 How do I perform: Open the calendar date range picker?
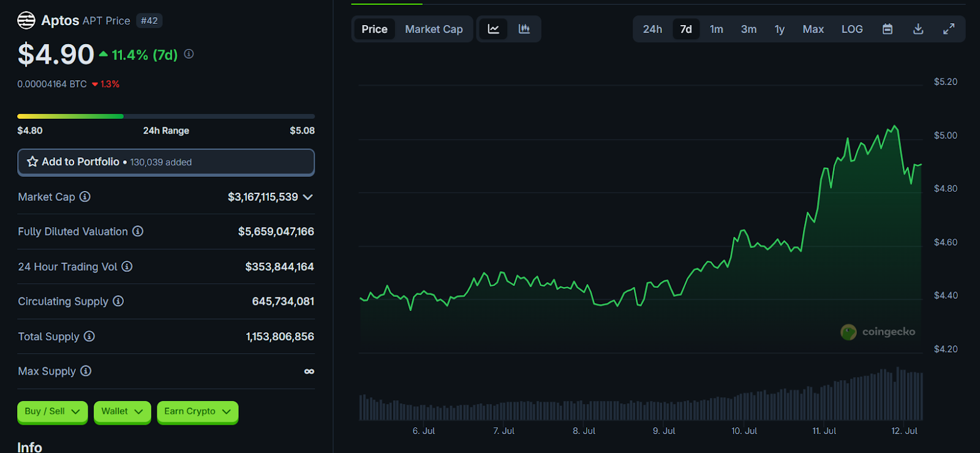pyautogui.click(x=888, y=29)
